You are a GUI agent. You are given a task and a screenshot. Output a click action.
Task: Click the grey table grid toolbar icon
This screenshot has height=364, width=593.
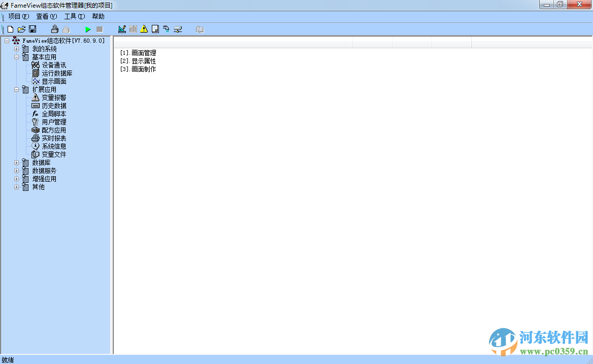[133, 29]
